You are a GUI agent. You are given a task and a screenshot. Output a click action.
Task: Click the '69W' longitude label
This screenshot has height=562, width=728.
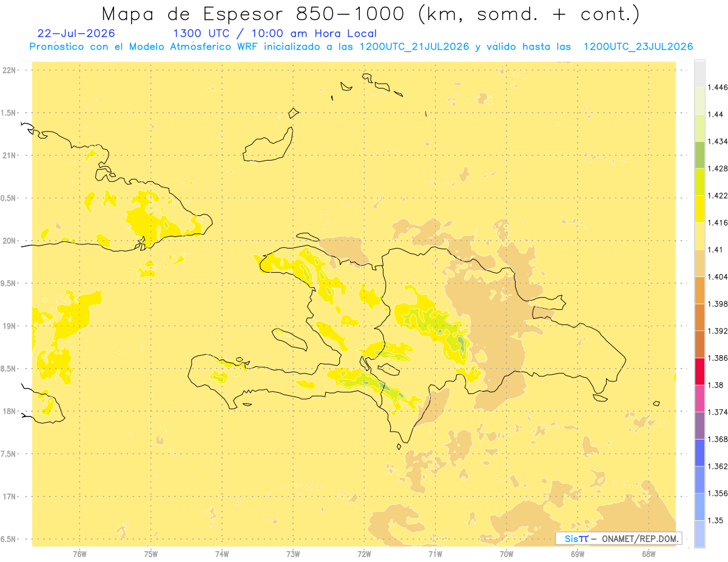[x=578, y=554]
